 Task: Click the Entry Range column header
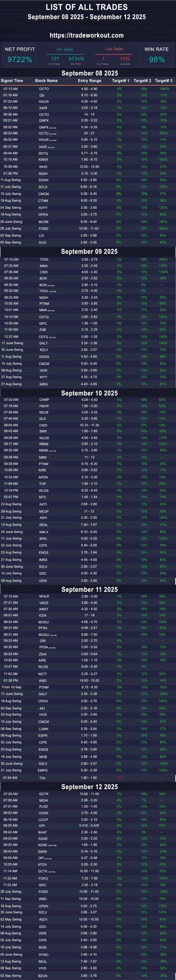pyautogui.click(x=89, y=81)
